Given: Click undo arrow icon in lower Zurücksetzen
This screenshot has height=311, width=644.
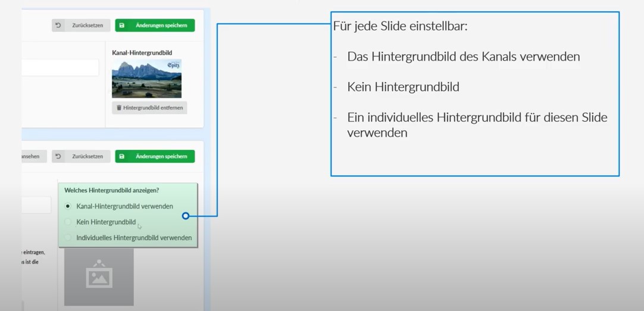Looking at the screenshot, I should tap(58, 156).
